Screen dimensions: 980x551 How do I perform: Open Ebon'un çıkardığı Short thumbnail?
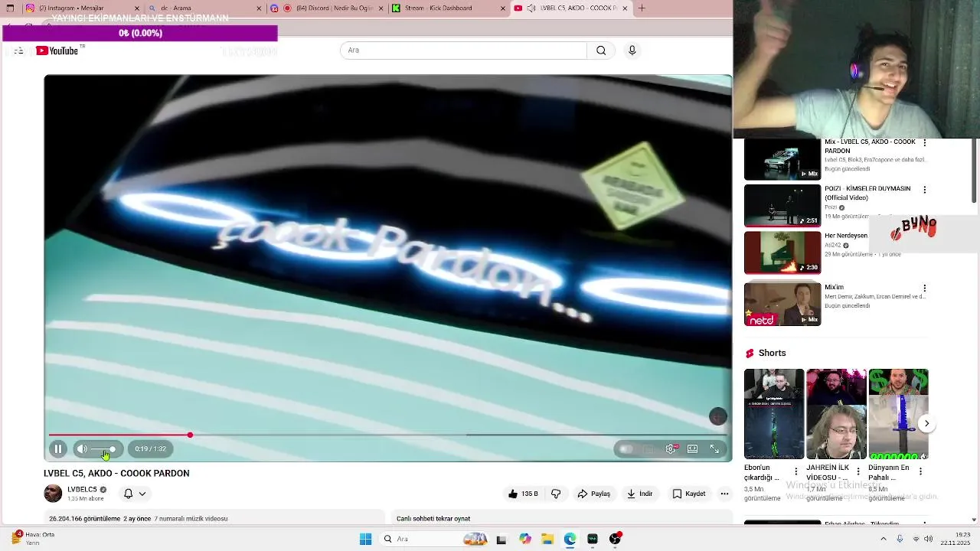774,414
